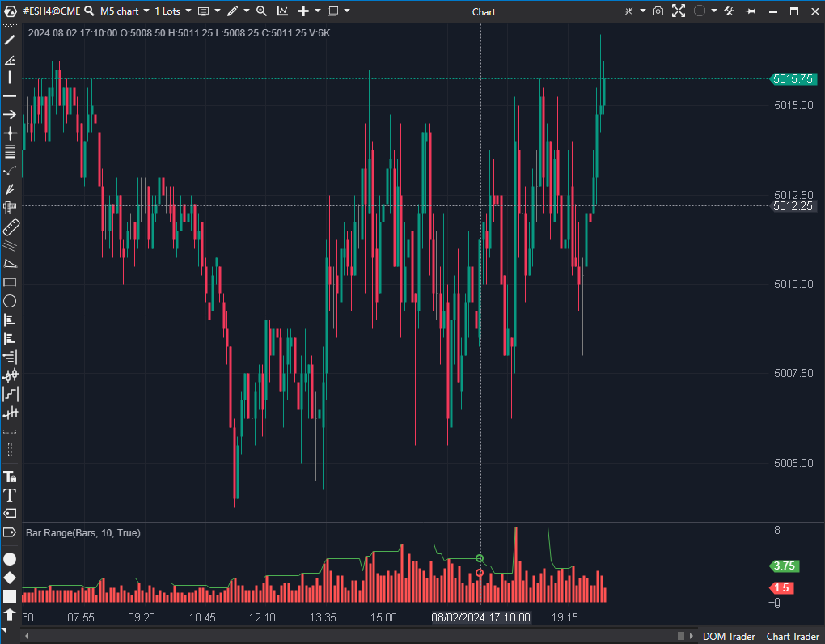This screenshot has width=825, height=644.
Task: Expand the pencil drawing tools dropdown arrow
Action: click(246, 11)
